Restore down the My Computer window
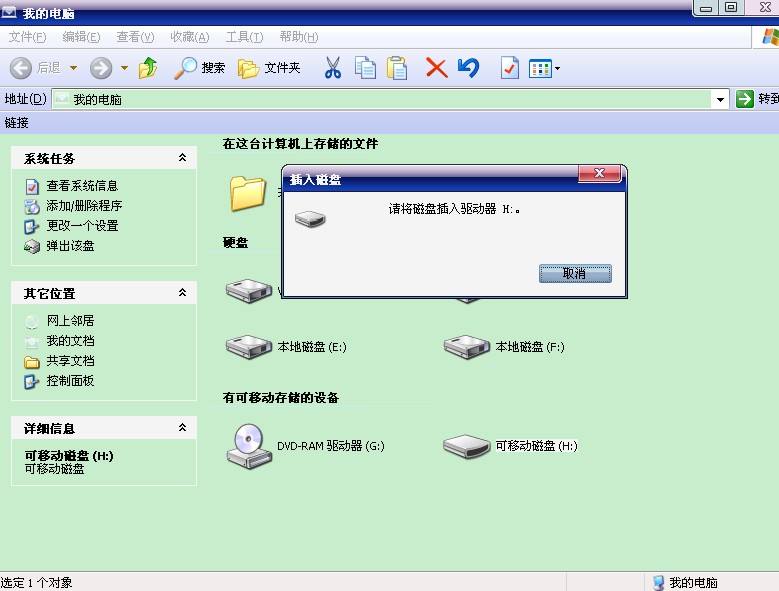 731,7
